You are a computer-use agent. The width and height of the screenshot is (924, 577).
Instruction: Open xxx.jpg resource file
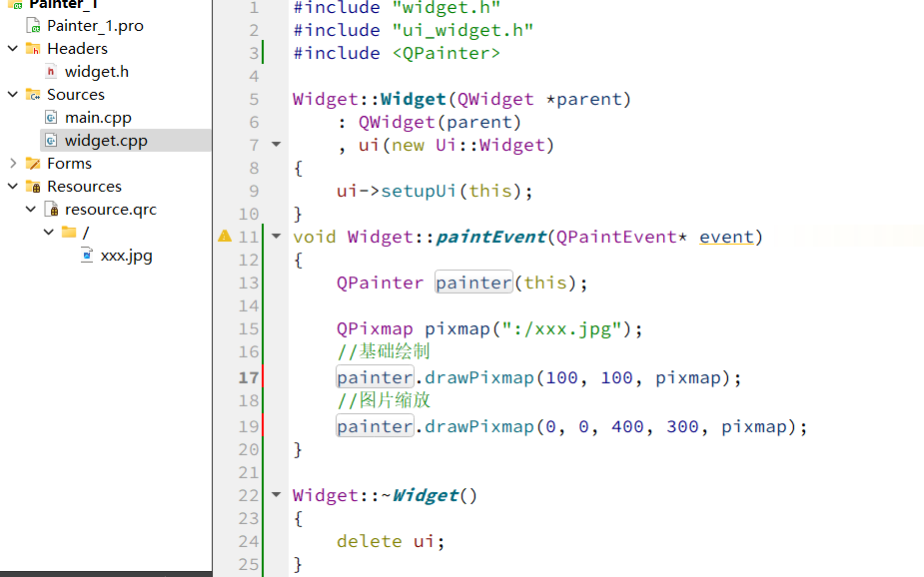(x=126, y=256)
